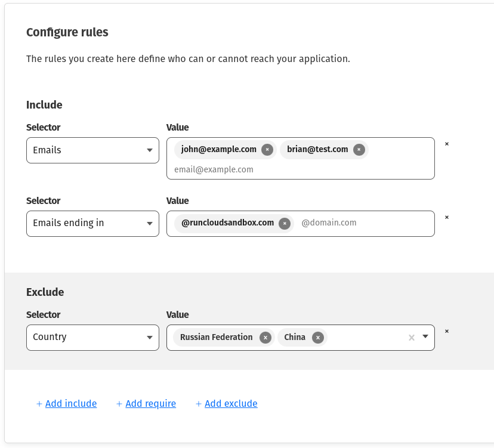Screen dimensions: 494x448
Task: Delete the Emails include rule row
Action: pyautogui.click(x=447, y=144)
